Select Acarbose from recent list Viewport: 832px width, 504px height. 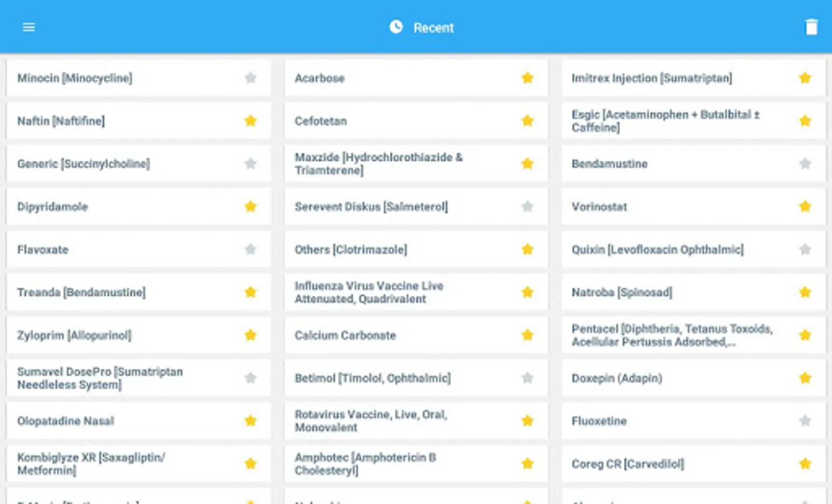(x=416, y=78)
